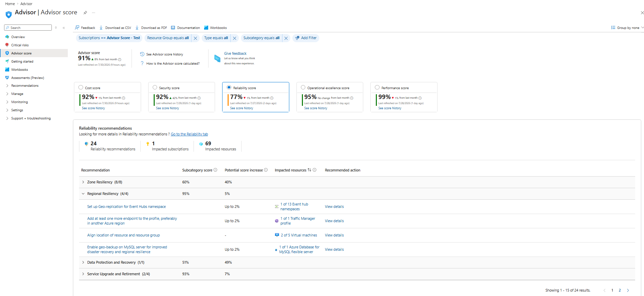Image resolution: width=644 pixels, height=296 pixels.
Task: Select the Security score radio button
Action: 155,87
